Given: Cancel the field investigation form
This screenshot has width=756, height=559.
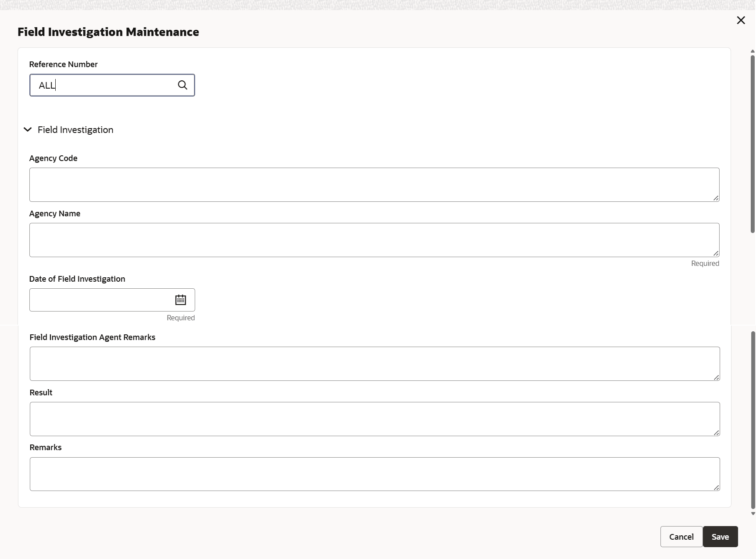Looking at the screenshot, I should click(x=681, y=537).
